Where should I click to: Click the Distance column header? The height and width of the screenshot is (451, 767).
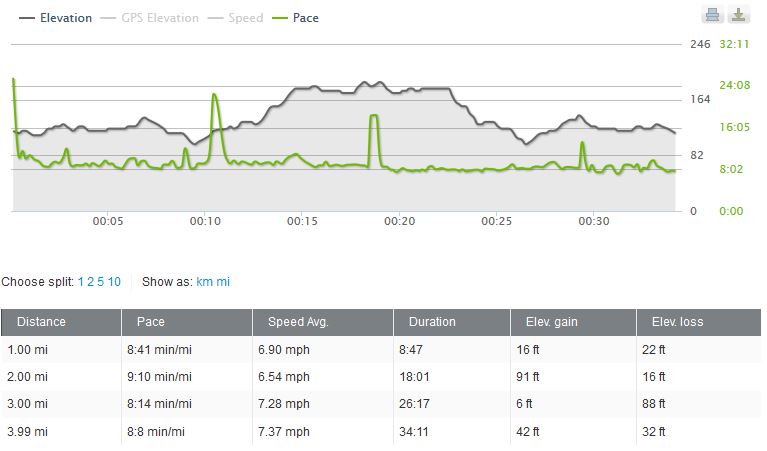click(x=41, y=322)
